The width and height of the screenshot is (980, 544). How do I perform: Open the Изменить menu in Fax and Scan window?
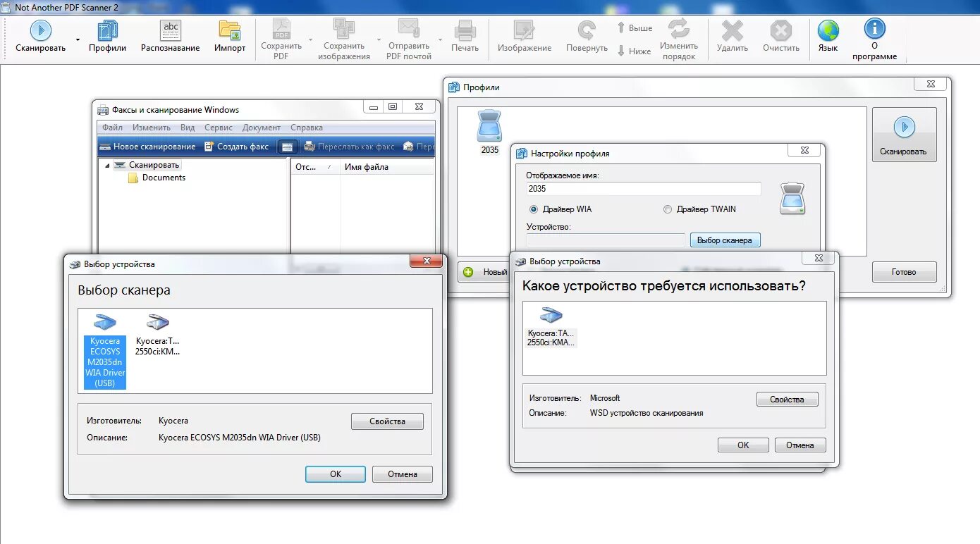point(152,128)
